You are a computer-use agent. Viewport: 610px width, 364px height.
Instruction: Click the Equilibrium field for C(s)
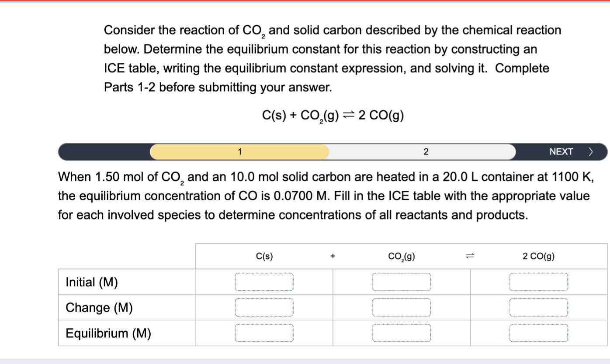pyautogui.click(x=264, y=333)
